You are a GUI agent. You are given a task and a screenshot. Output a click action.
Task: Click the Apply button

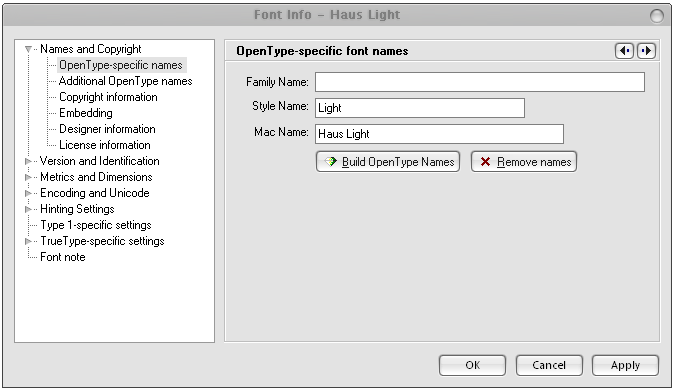click(x=625, y=365)
